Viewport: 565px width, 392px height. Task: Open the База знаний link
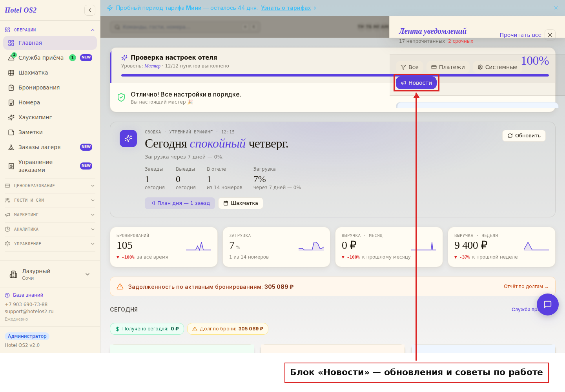24,295
